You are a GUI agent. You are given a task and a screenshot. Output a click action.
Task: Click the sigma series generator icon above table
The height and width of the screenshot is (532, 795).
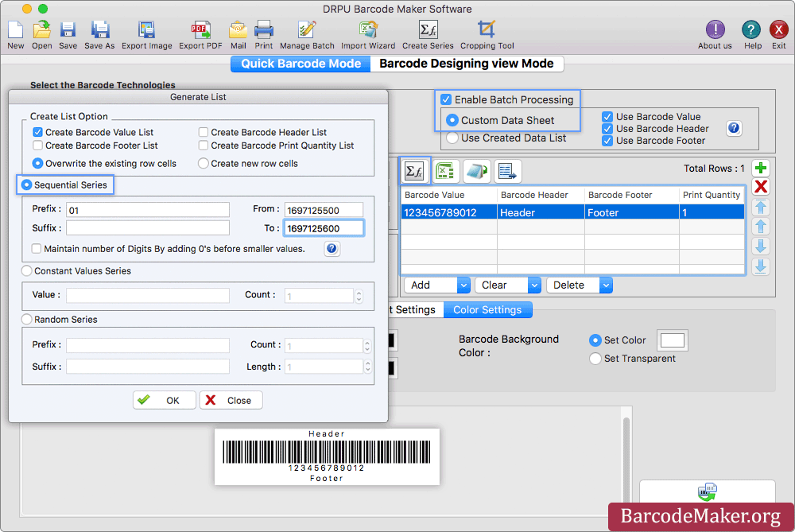[414, 171]
